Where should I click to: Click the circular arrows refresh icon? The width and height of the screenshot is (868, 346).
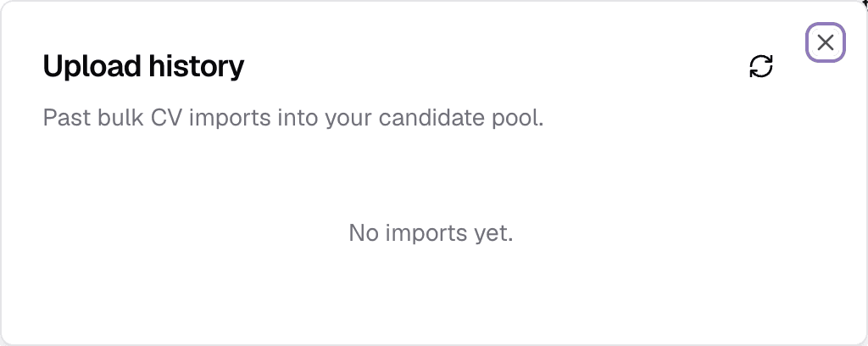point(761,66)
